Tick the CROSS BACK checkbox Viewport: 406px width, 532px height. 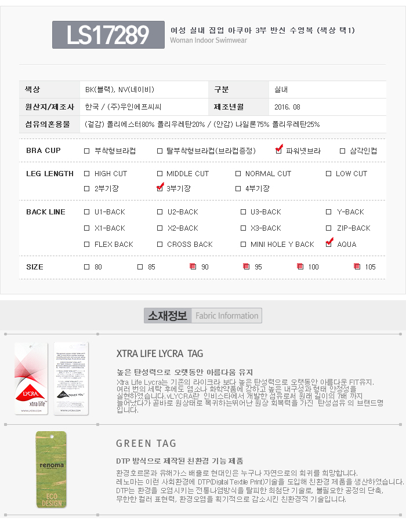[160, 245]
